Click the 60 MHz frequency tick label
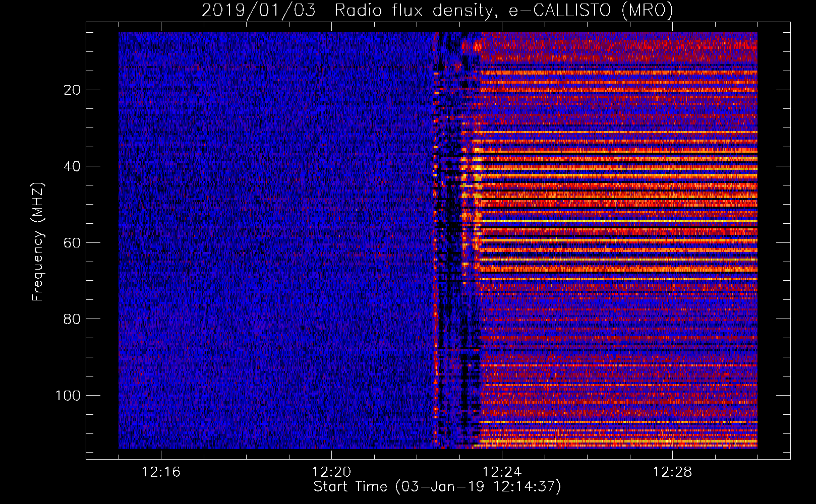Image resolution: width=816 pixels, height=504 pixels. tap(73, 243)
